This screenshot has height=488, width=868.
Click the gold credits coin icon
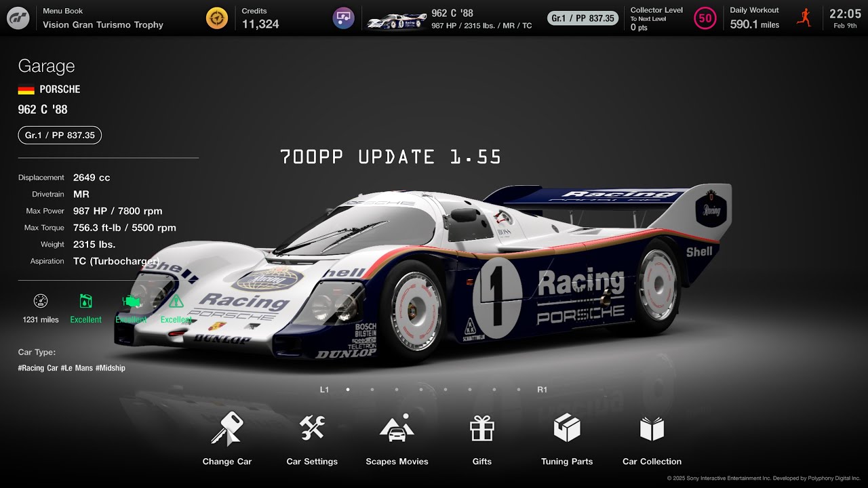tap(217, 18)
